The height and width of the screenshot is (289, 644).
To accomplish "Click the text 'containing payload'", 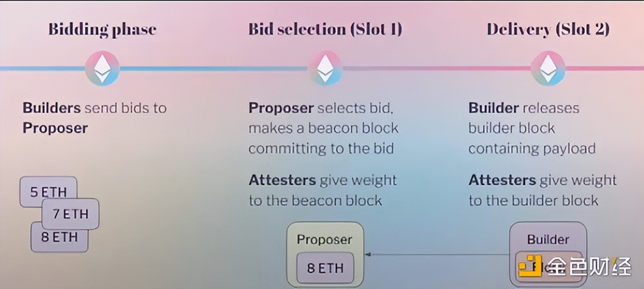I will pos(532,148).
